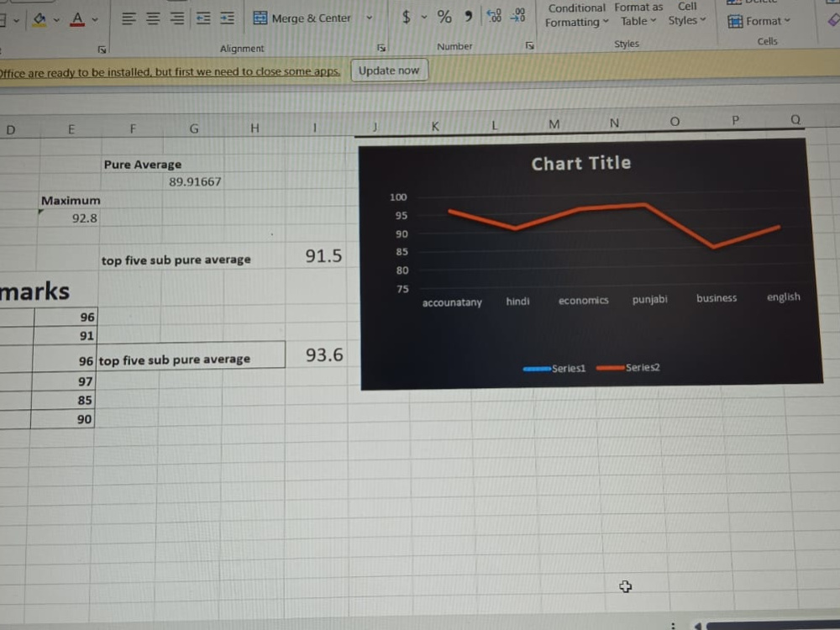Select column I header

click(314, 127)
